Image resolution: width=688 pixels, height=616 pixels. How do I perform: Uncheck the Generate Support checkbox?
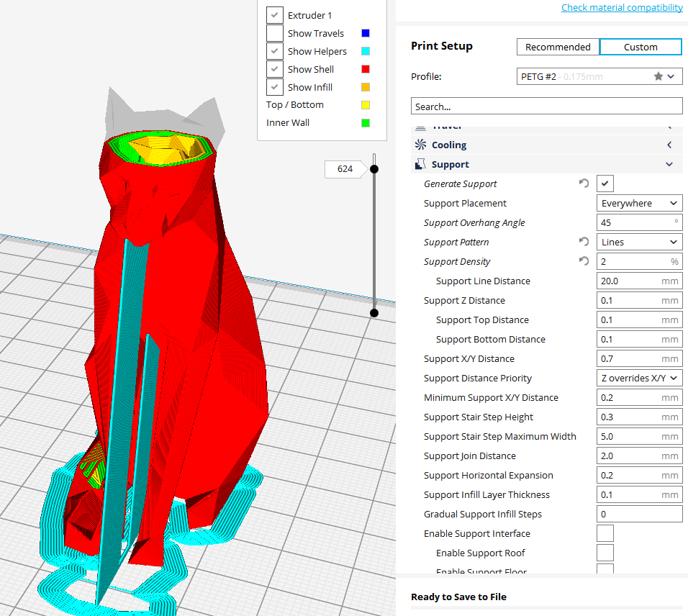(605, 184)
